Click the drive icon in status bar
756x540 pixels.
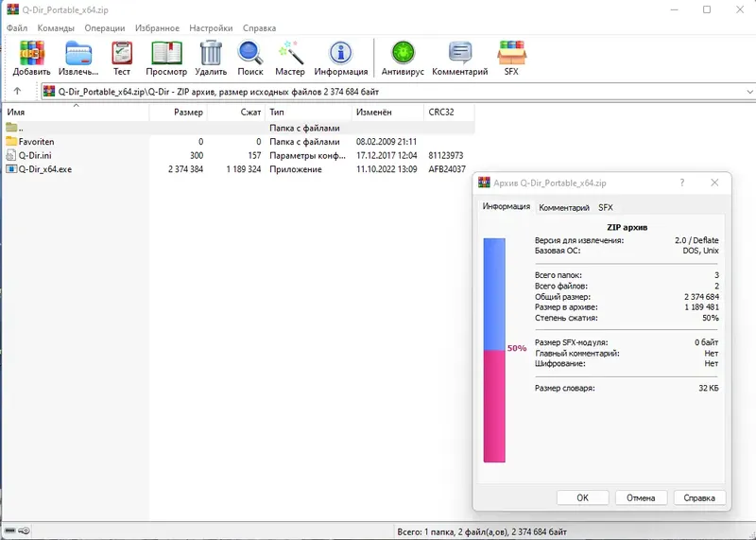coord(10,531)
